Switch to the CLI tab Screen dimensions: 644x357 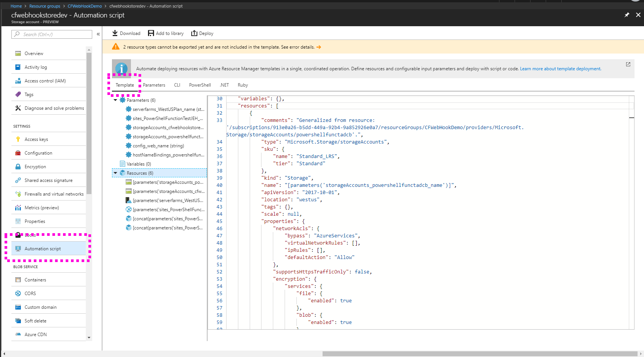(x=177, y=85)
